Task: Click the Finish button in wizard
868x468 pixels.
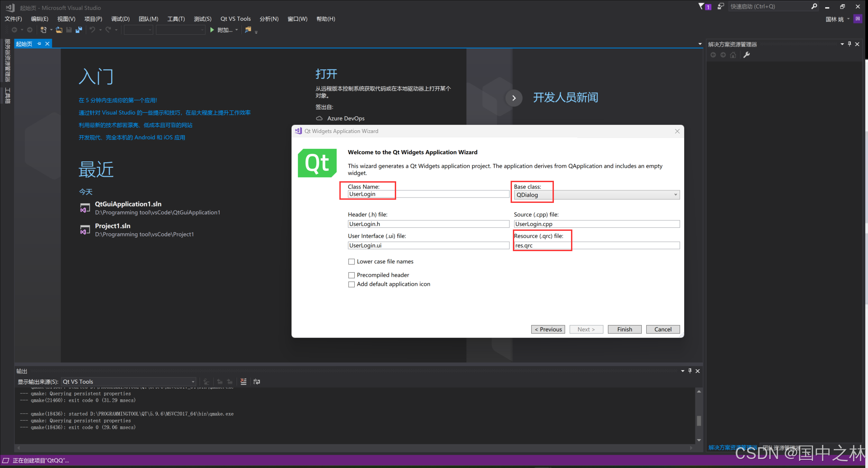Action: coord(625,330)
